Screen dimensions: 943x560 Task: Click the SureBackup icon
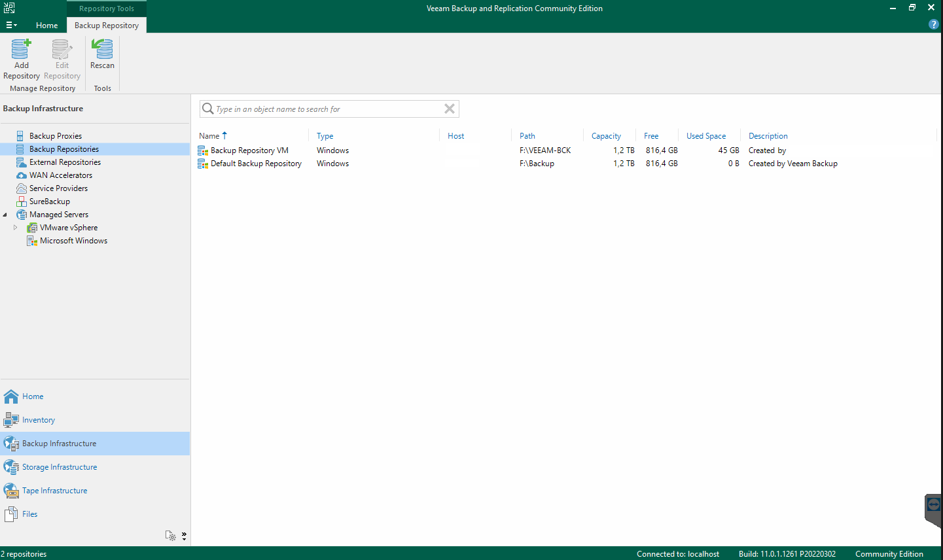pyautogui.click(x=21, y=201)
